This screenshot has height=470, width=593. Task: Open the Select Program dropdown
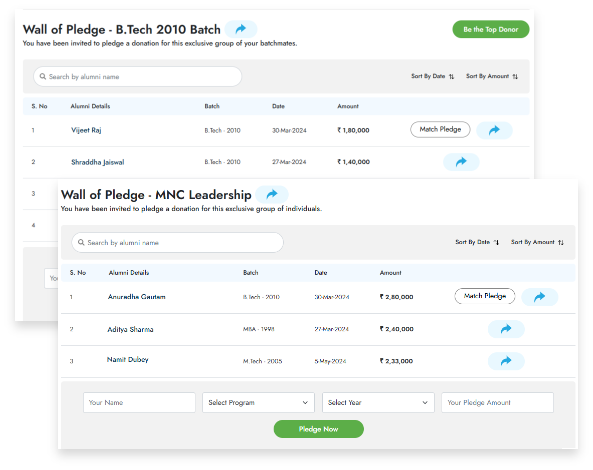click(x=258, y=402)
